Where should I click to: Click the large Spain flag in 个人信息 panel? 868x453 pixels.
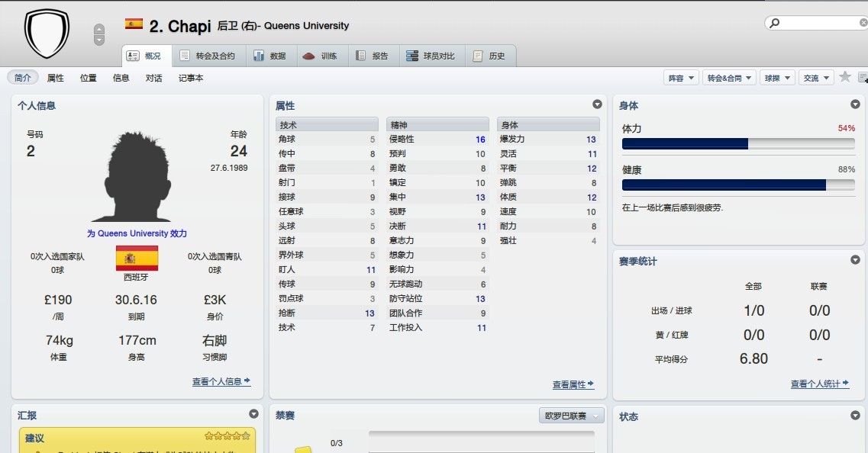coord(137,259)
